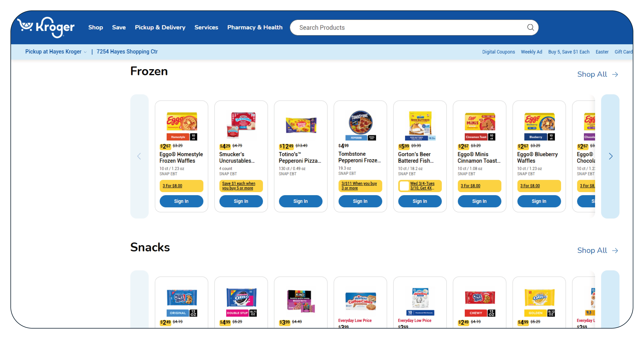Toggle the Gorton's fish coupon checkbox
Viewport: 644px width, 339px height.
[x=404, y=186]
